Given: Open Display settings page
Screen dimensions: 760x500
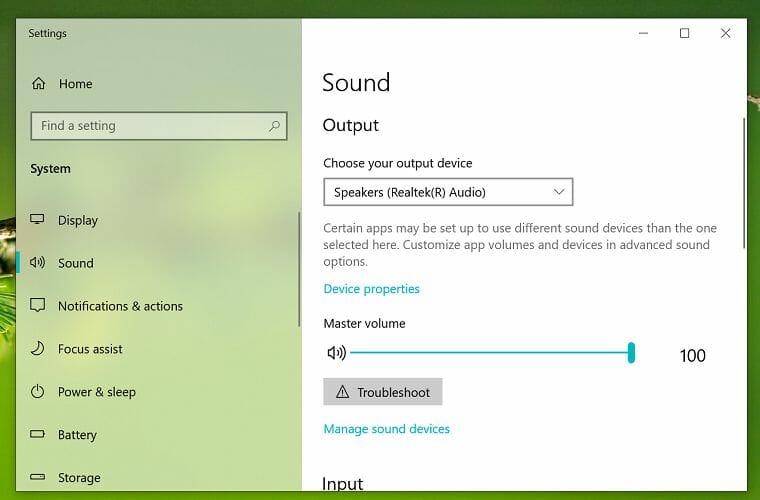Looking at the screenshot, I should pos(158,220).
